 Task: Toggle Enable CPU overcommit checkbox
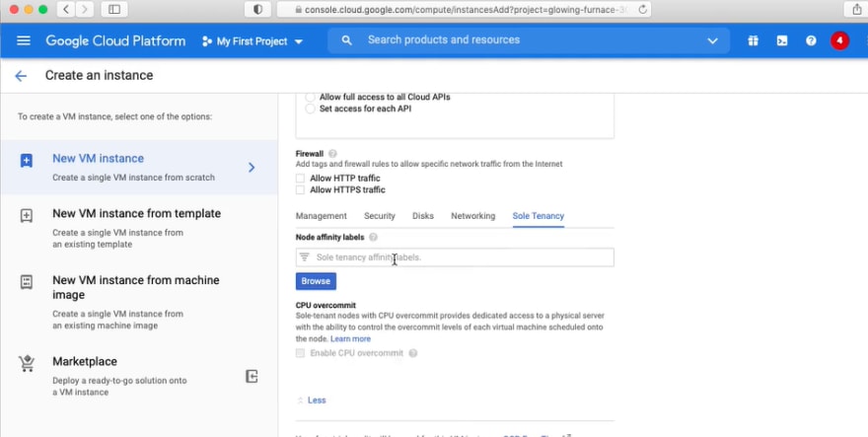coord(300,353)
